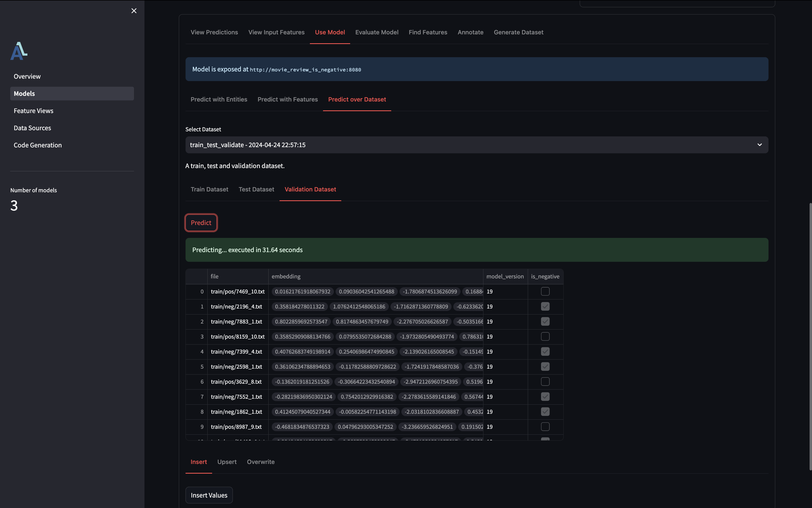The width and height of the screenshot is (812, 508).
Task: Switch to the Evaluate Model tab
Action: pos(377,32)
